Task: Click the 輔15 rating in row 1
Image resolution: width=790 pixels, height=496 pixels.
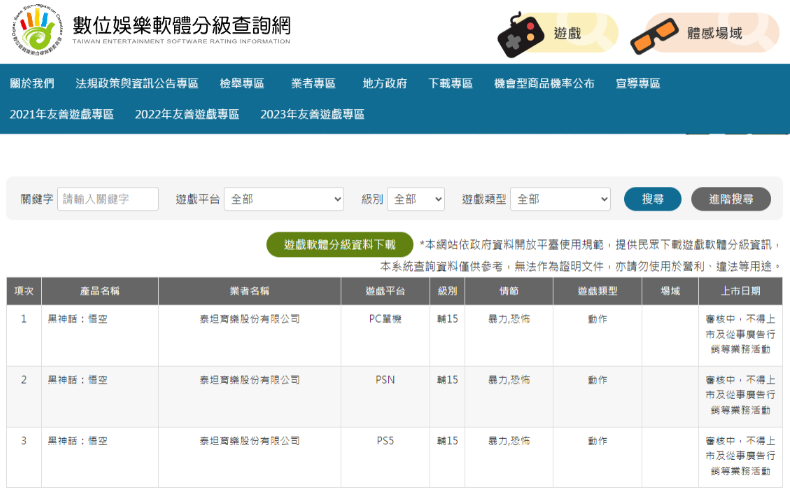Action: 447,319
